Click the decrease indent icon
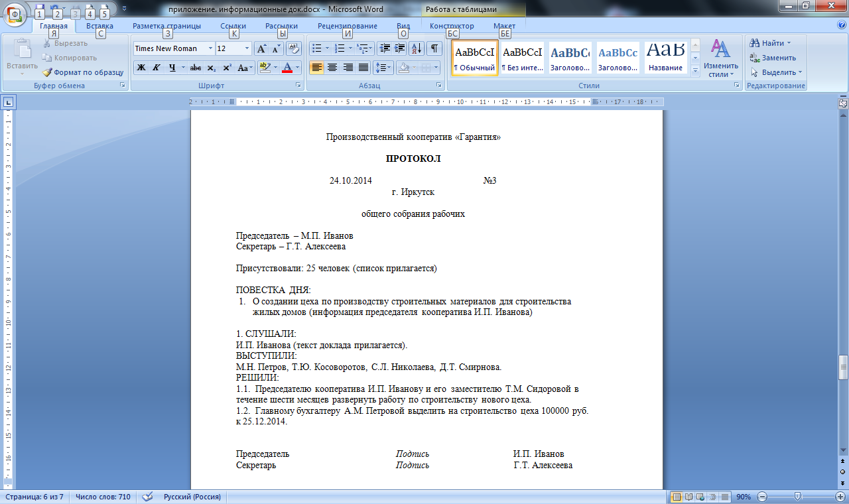The height and width of the screenshot is (504, 849). 385,48
